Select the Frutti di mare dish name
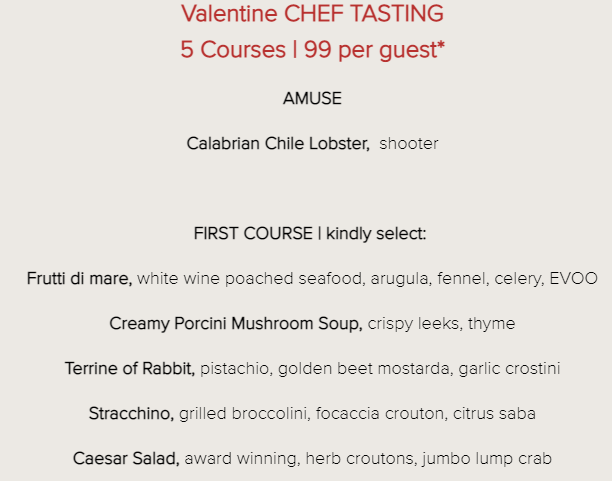The image size is (612, 481). pyautogui.click(x=79, y=279)
